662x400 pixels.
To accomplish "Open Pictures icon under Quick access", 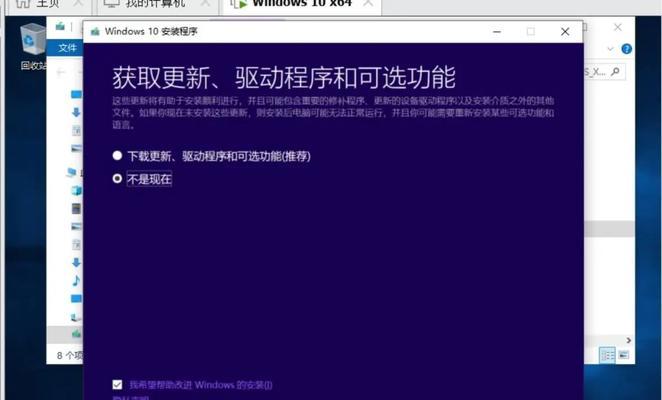I will point(76,148).
